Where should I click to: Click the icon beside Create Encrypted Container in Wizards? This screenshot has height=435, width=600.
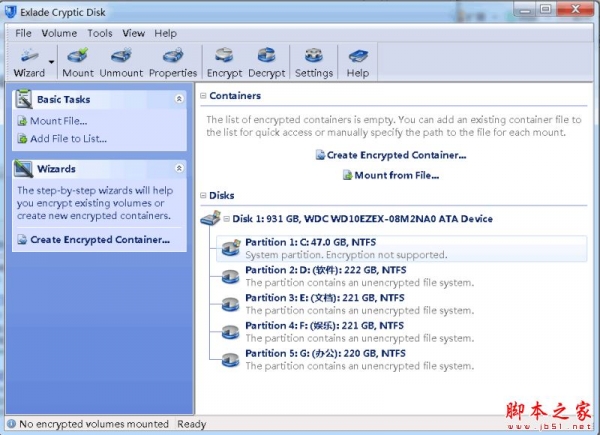pos(22,240)
